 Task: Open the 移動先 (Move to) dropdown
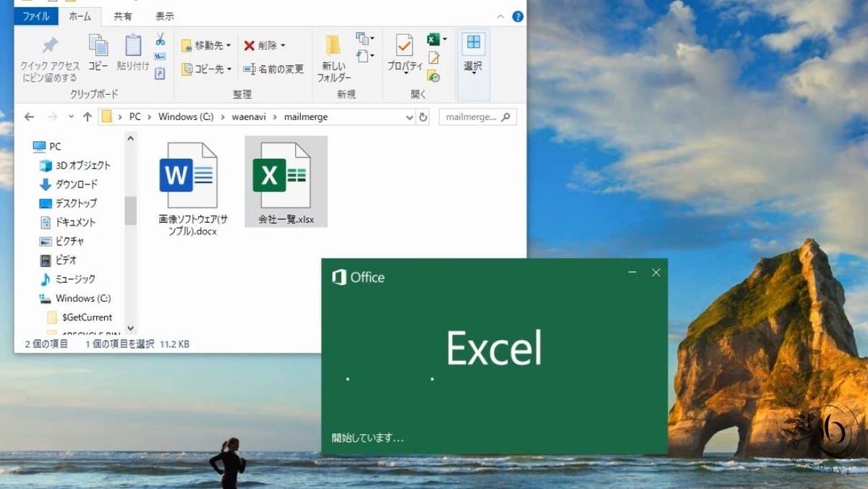click(x=208, y=46)
